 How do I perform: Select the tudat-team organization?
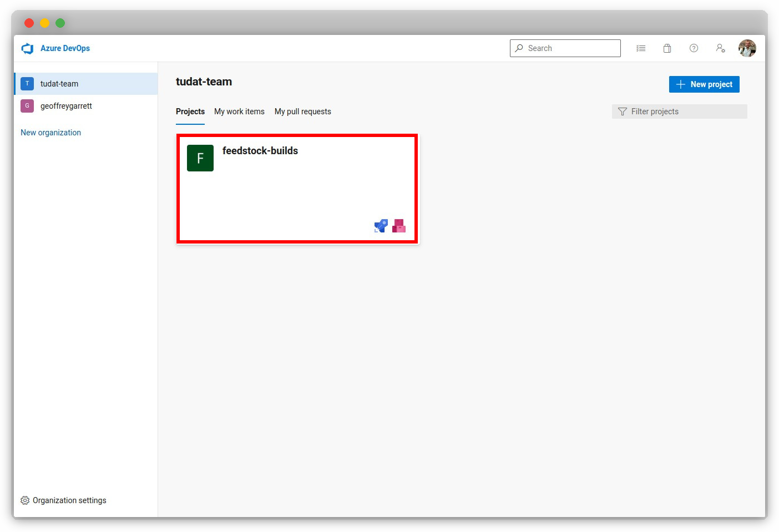86,84
